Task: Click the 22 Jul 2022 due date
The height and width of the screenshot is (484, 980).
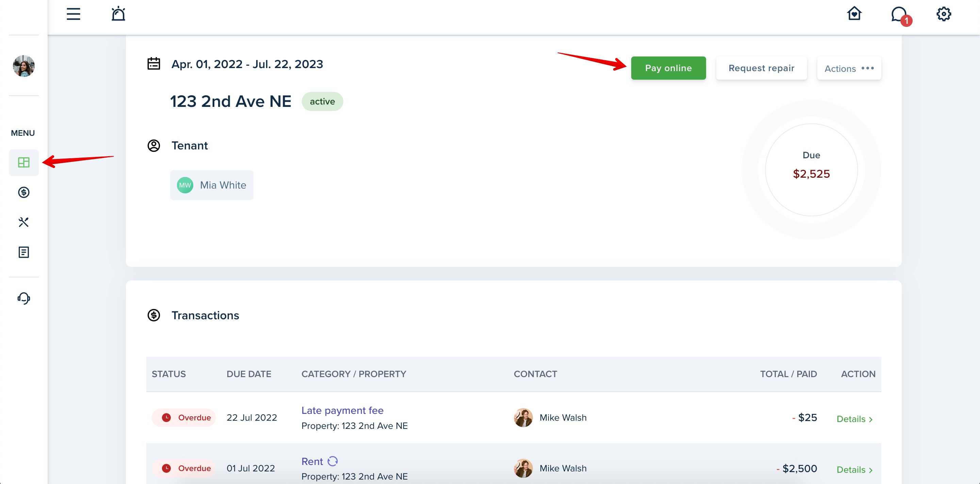Action: pos(251,417)
